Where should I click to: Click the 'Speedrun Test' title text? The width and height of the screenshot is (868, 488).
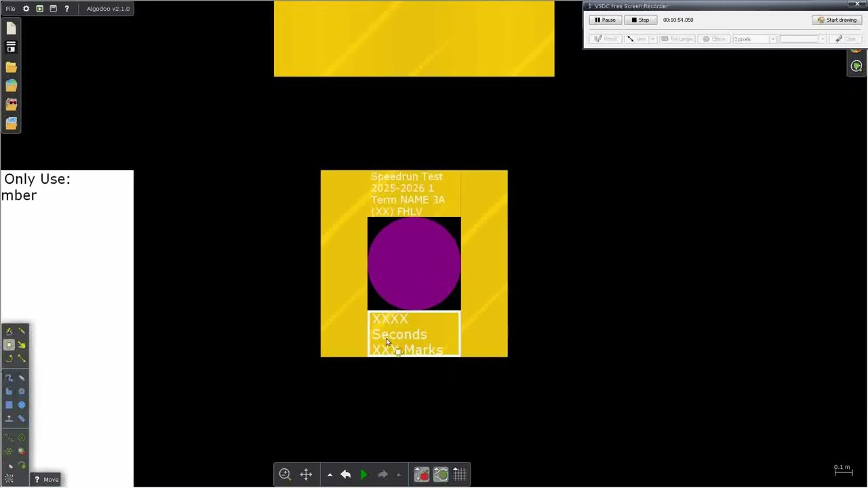pos(406,176)
